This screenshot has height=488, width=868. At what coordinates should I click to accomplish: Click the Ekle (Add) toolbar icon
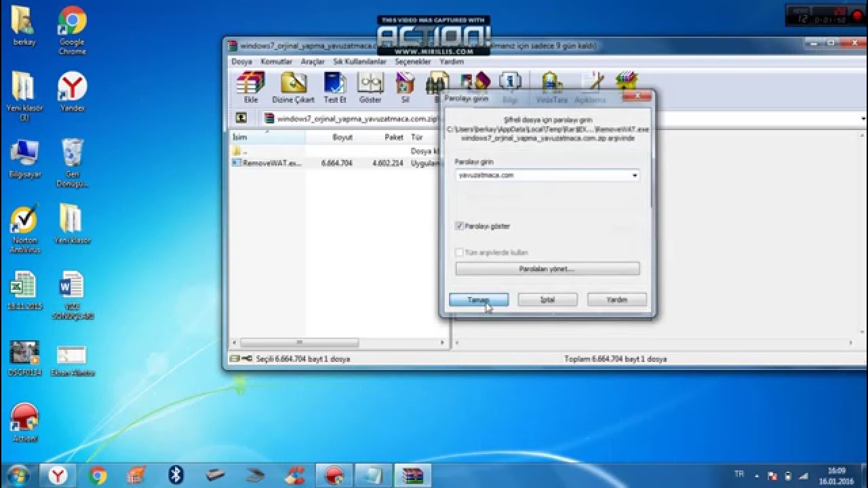point(250,87)
